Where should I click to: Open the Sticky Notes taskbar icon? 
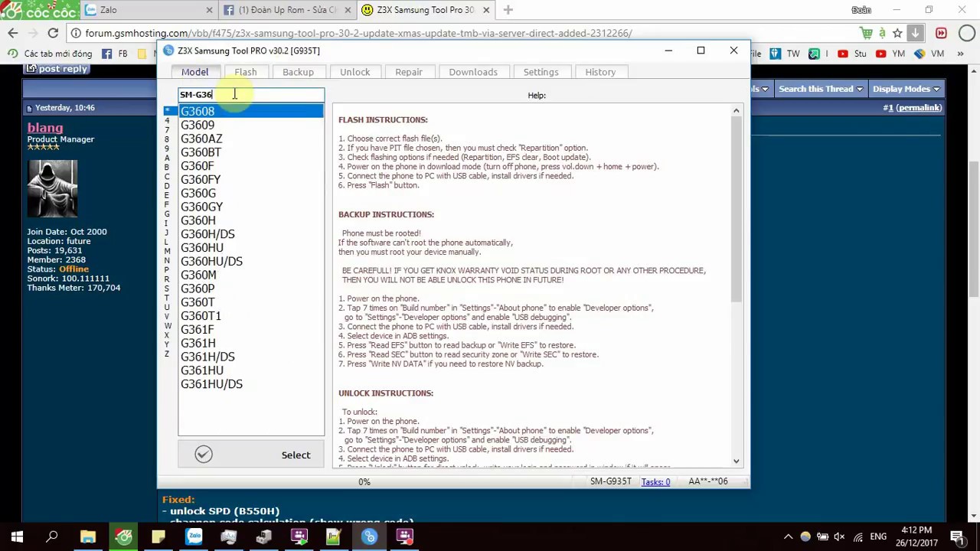158,536
